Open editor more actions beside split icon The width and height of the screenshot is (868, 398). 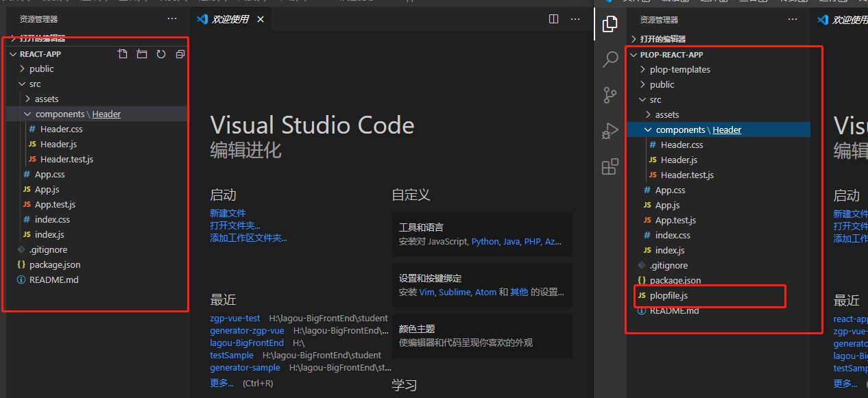pyautogui.click(x=577, y=19)
